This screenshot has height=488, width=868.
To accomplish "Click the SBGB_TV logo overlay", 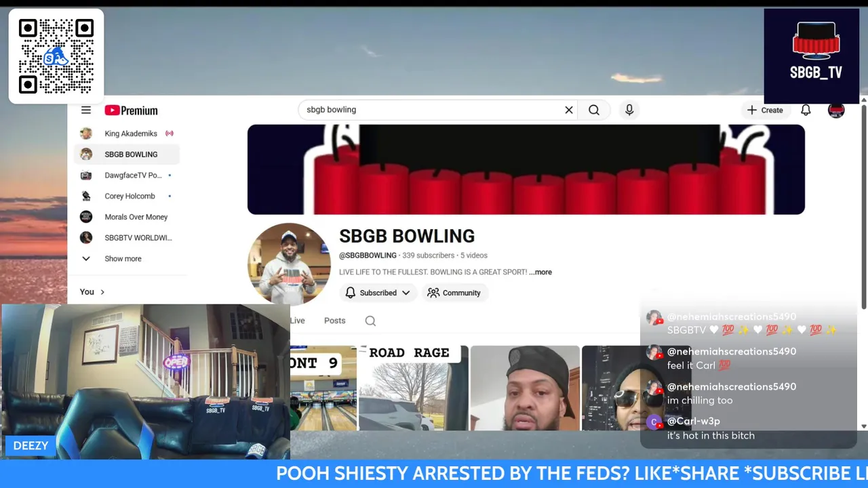I will click(x=812, y=56).
